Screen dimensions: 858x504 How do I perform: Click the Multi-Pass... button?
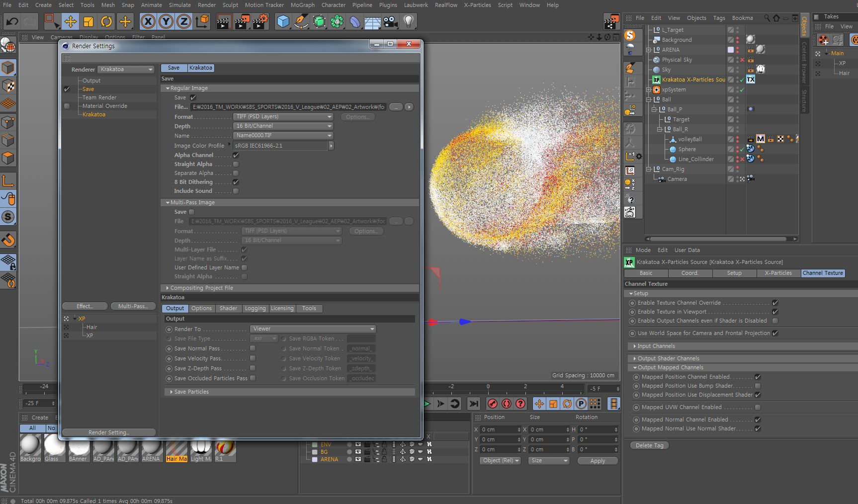(x=133, y=306)
